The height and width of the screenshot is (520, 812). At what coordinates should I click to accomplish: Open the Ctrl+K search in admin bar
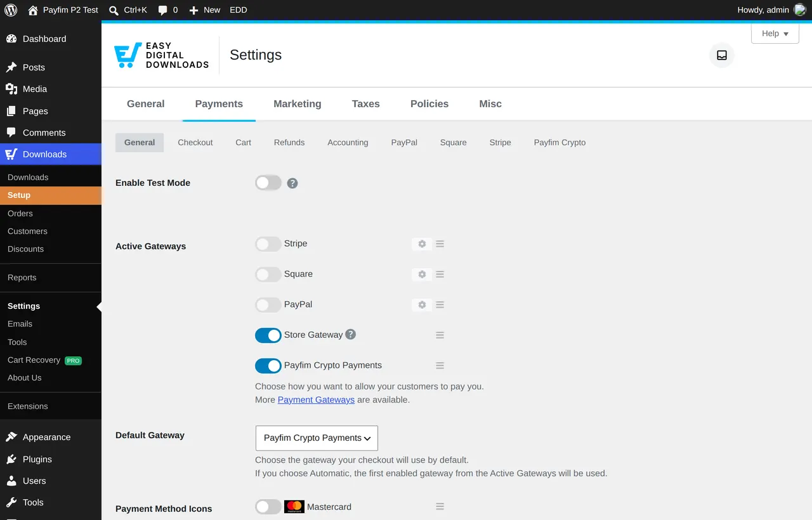128,10
